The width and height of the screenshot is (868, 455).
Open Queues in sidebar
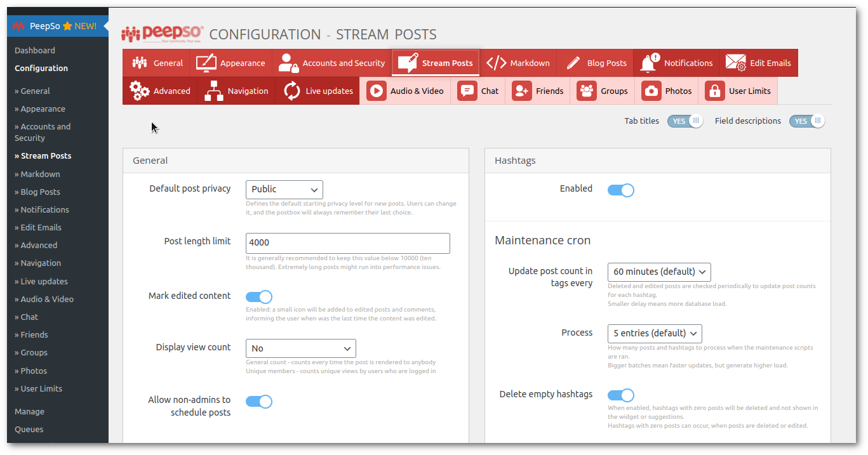click(29, 429)
